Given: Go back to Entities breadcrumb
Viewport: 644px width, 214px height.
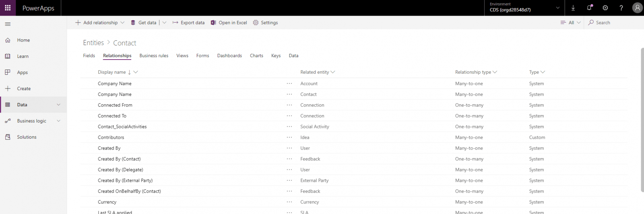Looking at the screenshot, I should tap(93, 43).
